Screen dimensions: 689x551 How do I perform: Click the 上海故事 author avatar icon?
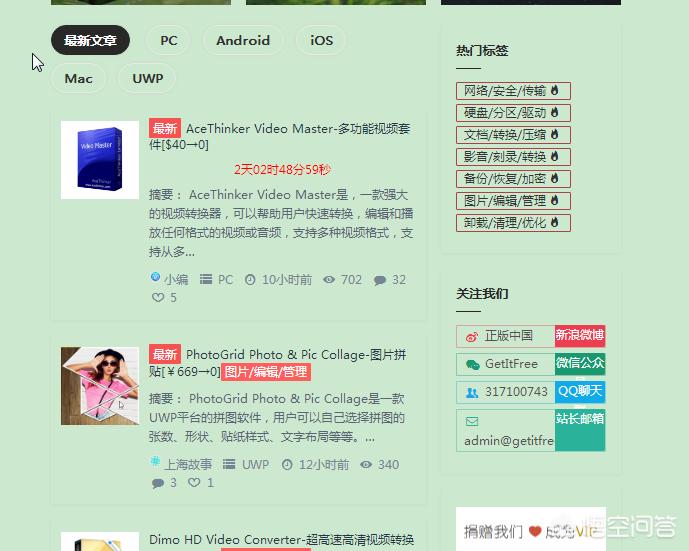155,461
